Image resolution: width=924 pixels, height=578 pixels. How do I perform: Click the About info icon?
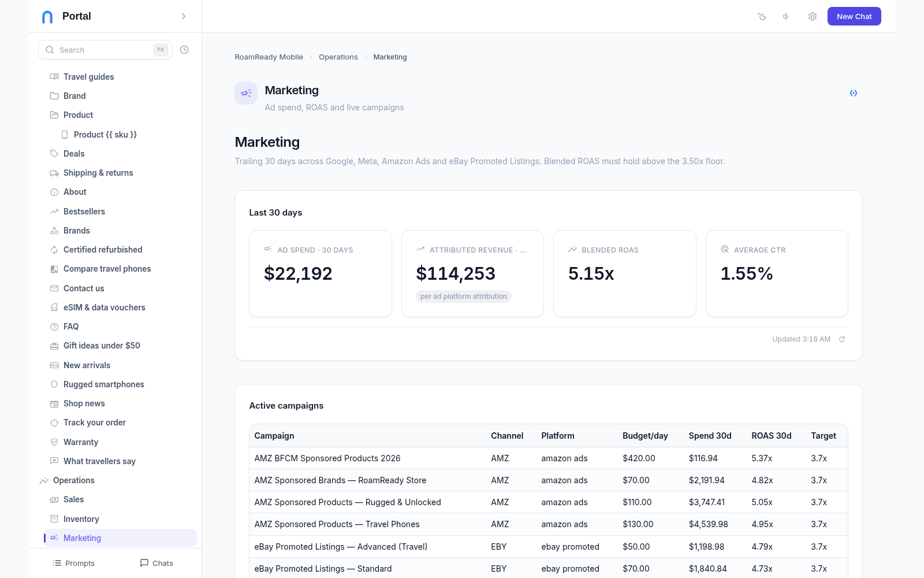click(x=54, y=192)
